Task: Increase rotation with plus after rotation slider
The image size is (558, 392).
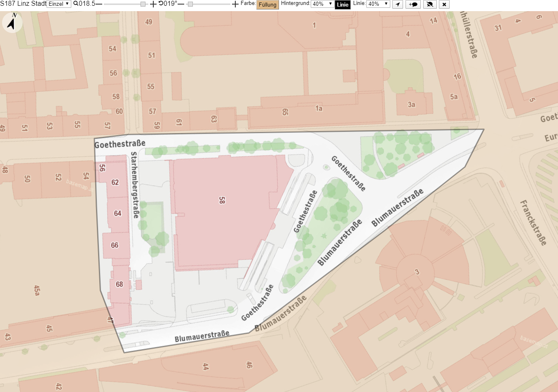Action: click(235, 4)
